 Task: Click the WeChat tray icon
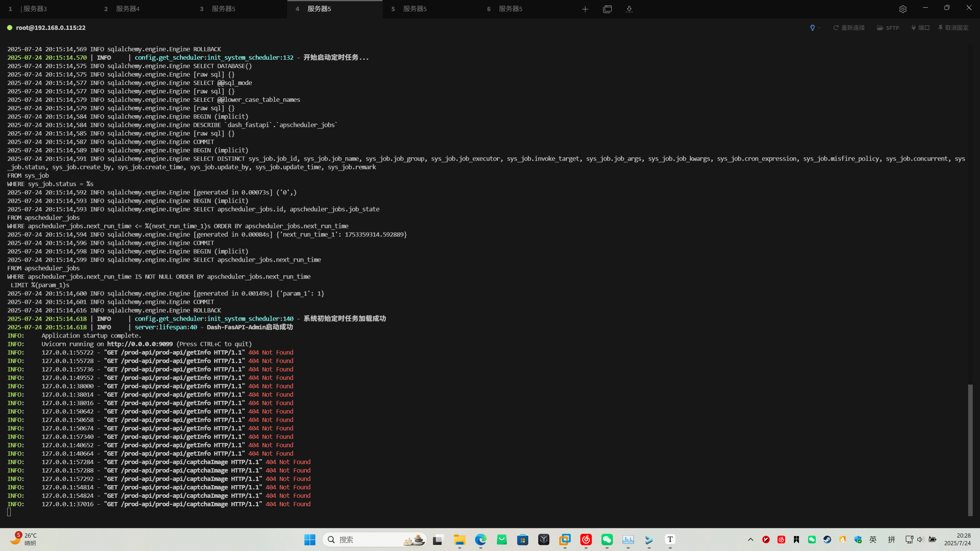[812, 540]
